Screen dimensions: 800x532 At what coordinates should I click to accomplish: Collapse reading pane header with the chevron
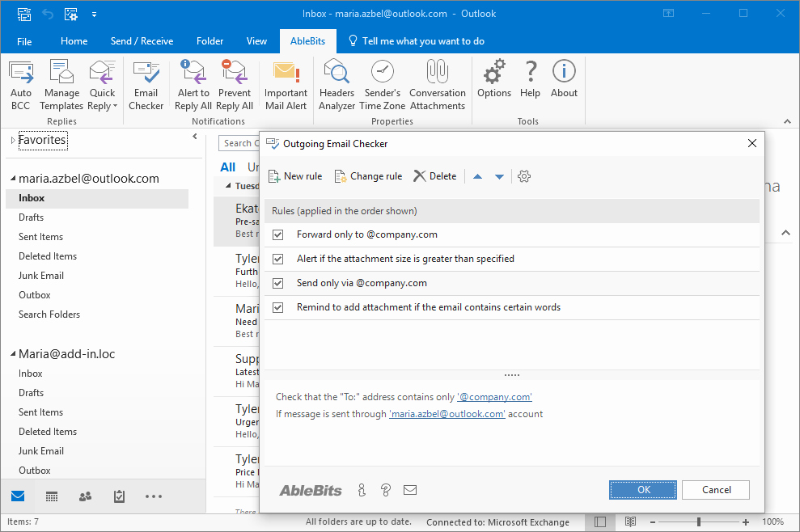click(785, 233)
